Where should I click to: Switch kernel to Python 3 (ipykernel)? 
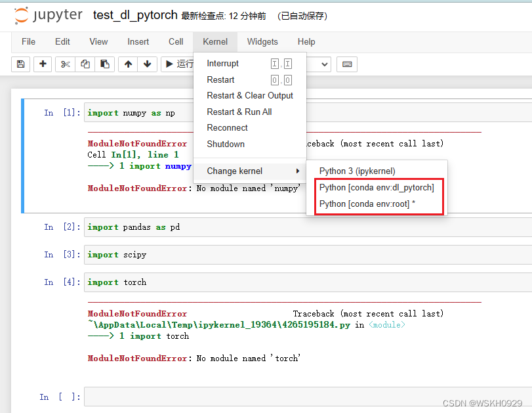pos(377,171)
